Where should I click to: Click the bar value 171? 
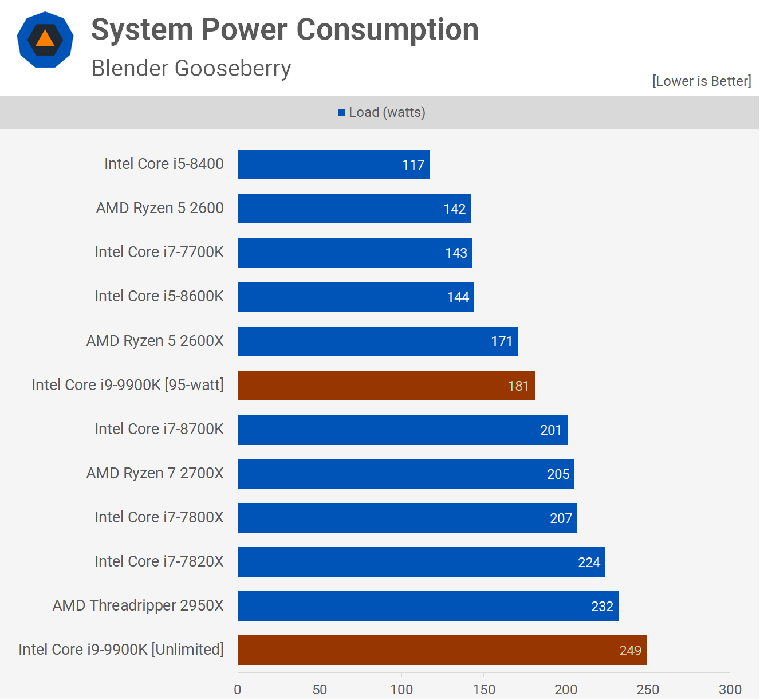tap(502, 341)
